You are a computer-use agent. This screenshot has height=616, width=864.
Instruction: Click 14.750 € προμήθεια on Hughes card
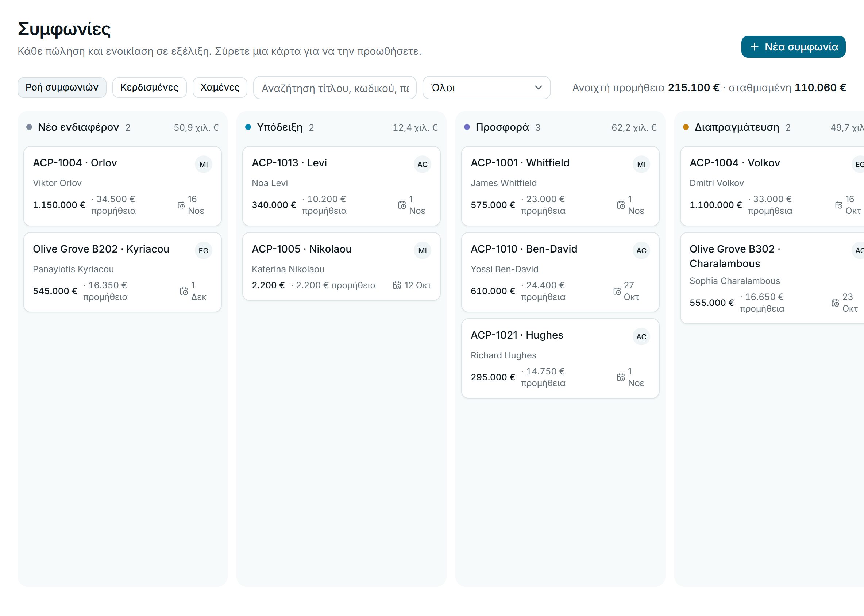(543, 377)
